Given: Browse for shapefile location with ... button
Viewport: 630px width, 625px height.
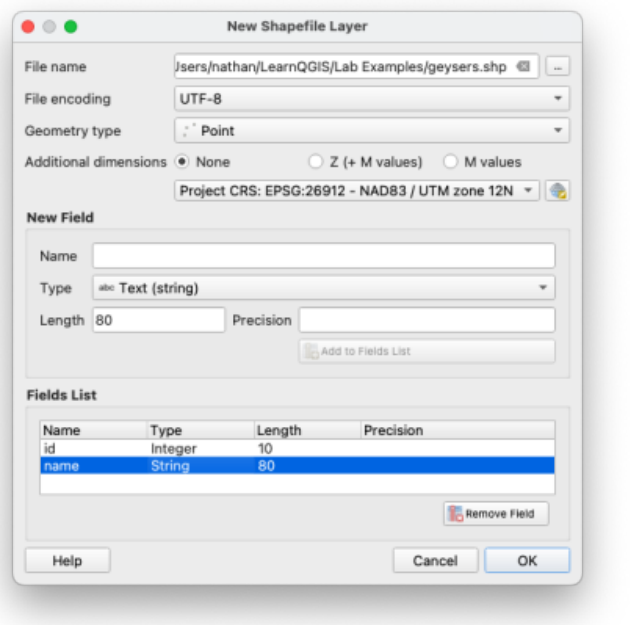Looking at the screenshot, I should pos(557,66).
